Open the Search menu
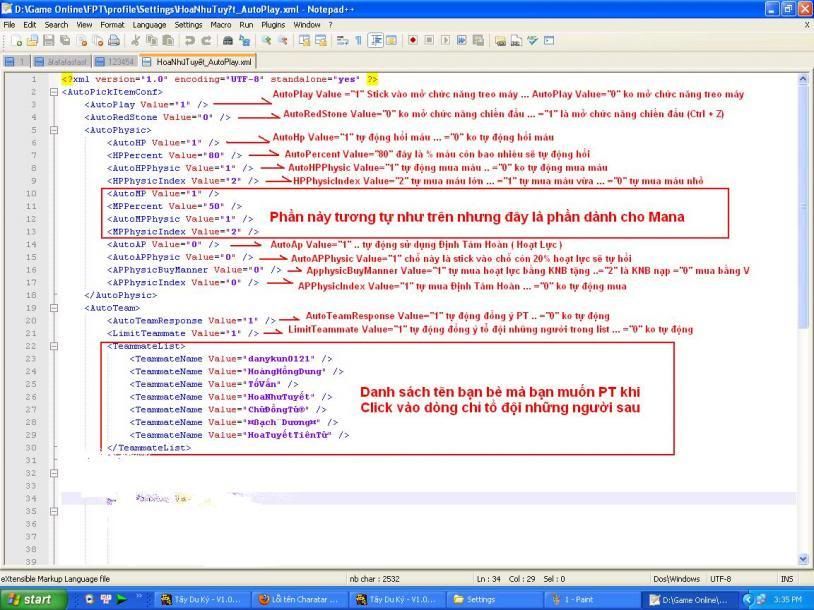 (x=56, y=24)
